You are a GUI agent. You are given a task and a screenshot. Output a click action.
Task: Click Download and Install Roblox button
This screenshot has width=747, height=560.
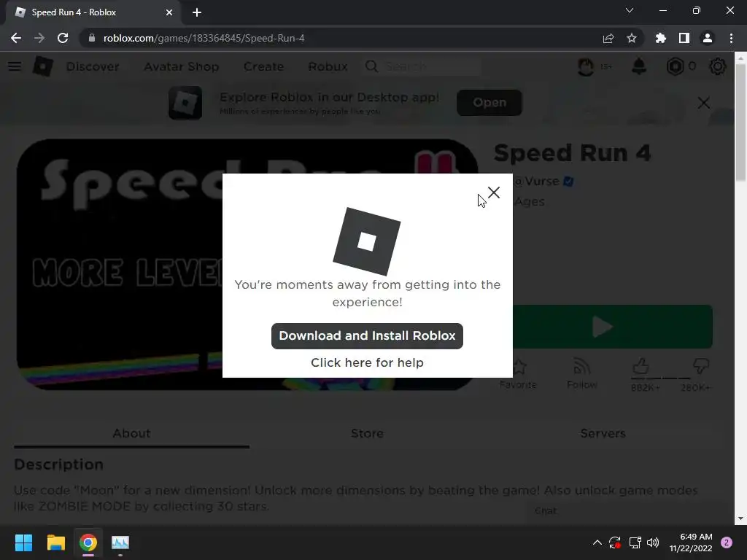click(x=367, y=335)
